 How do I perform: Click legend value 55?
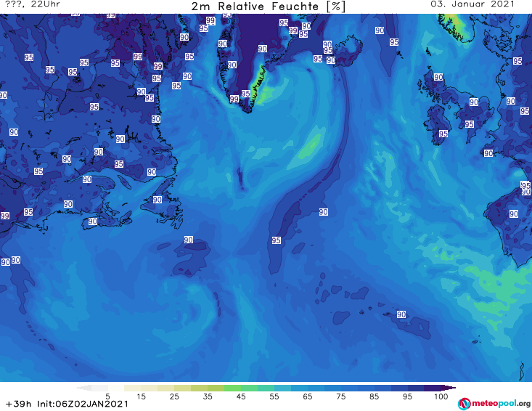[274, 396]
